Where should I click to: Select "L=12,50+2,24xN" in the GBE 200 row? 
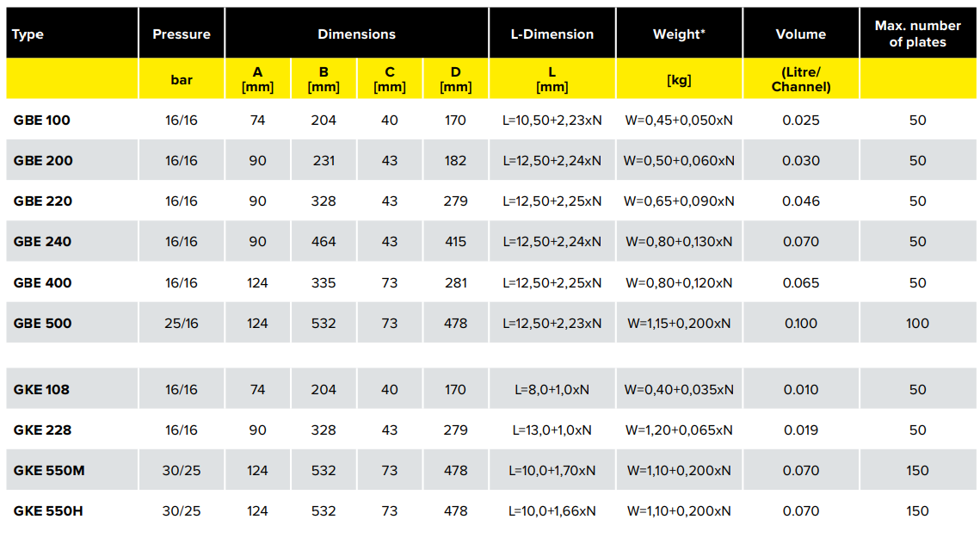click(552, 161)
